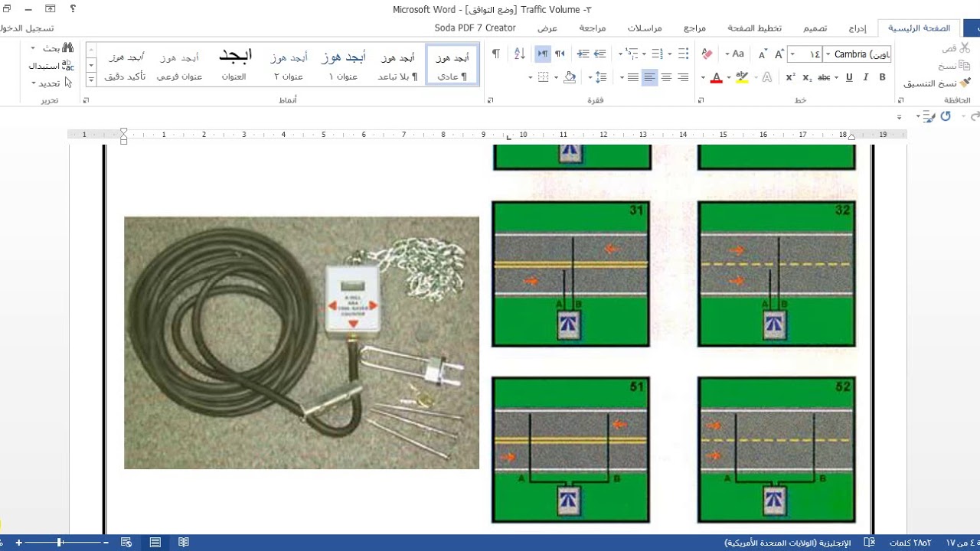980x551 pixels.
Task: Open the font size dropdown
Action: pos(791,54)
